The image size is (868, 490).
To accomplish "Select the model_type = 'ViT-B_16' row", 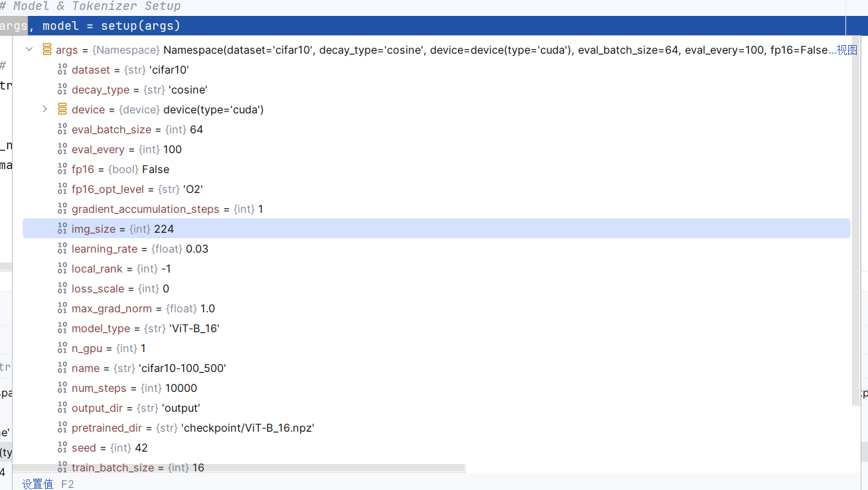I will [x=437, y=328].
